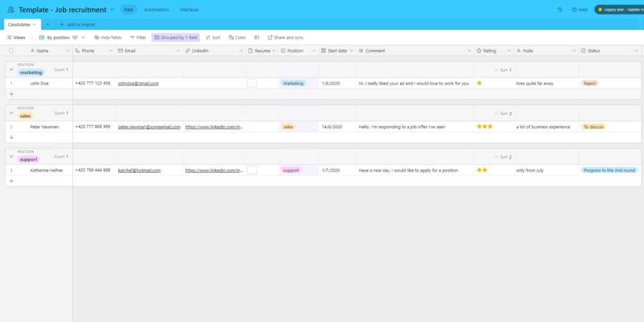Open the tables list chevron beside Candidates
644x322 pixels.
click(x=47, y=24)
